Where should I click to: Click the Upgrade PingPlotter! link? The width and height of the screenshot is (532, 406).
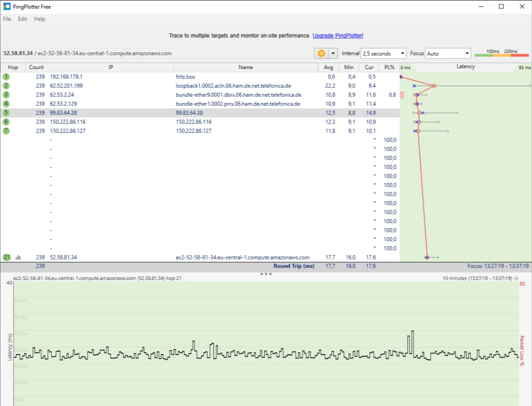[338, 36]
